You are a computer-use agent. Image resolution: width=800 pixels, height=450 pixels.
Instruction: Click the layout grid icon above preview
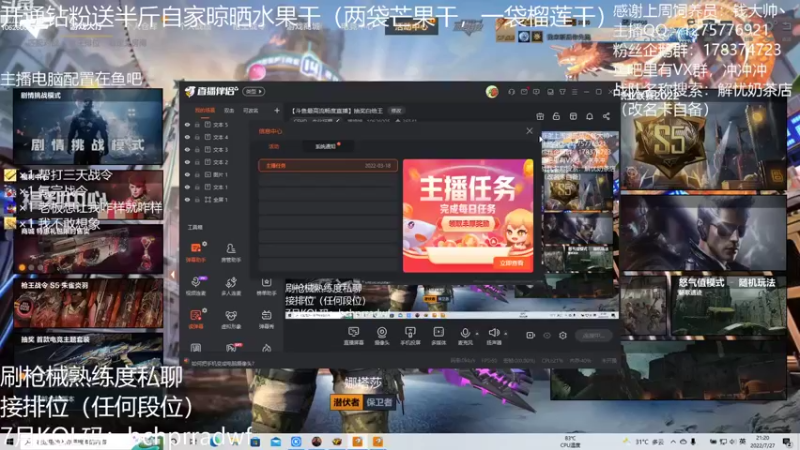click(x=573, y=116)
